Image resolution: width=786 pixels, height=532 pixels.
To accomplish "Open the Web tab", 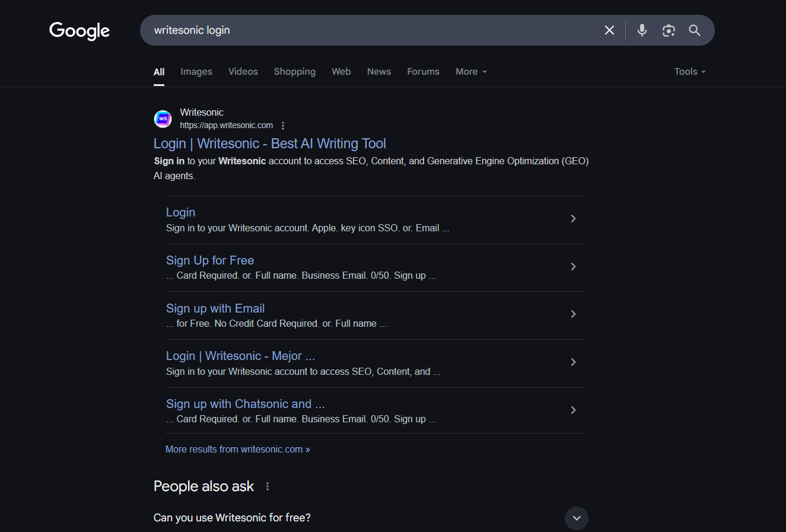I will pyautogui.click(x=341, y=72).
